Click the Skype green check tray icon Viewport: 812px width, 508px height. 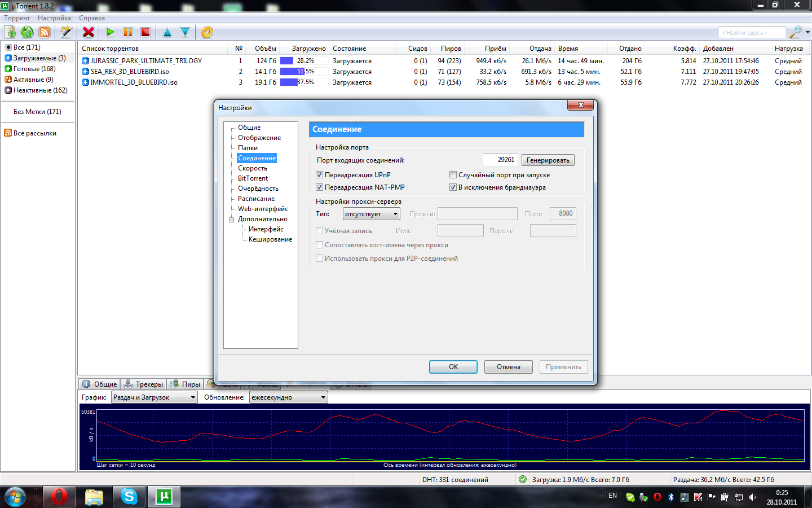(x=630, y=497)
